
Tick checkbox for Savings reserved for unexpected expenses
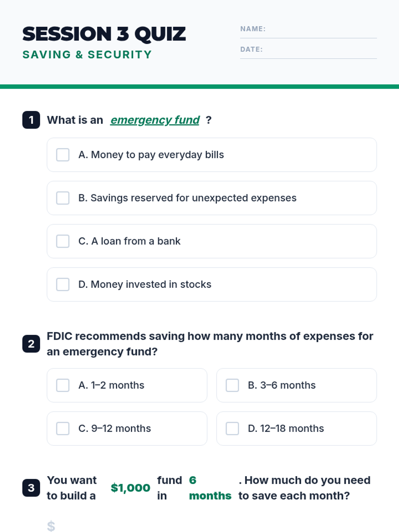63,198
